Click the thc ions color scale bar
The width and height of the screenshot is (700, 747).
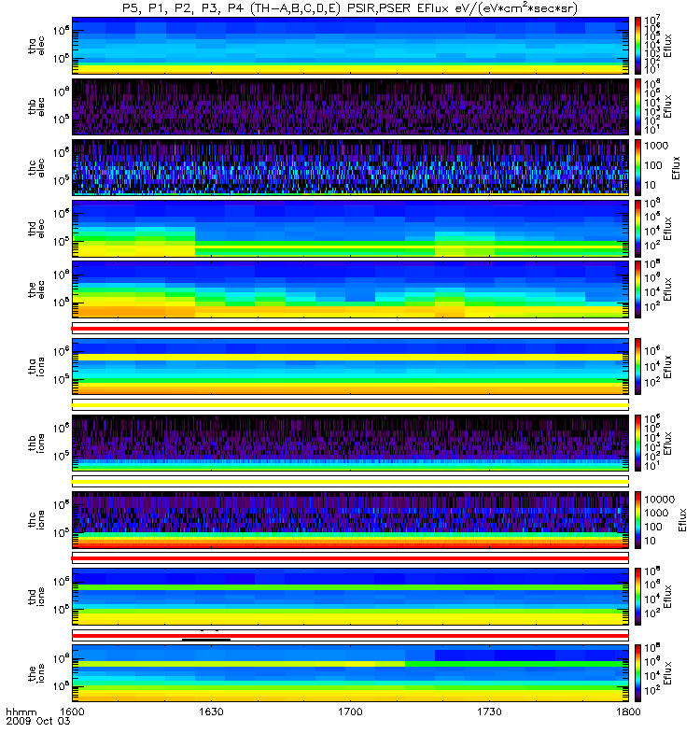(637, 520)
